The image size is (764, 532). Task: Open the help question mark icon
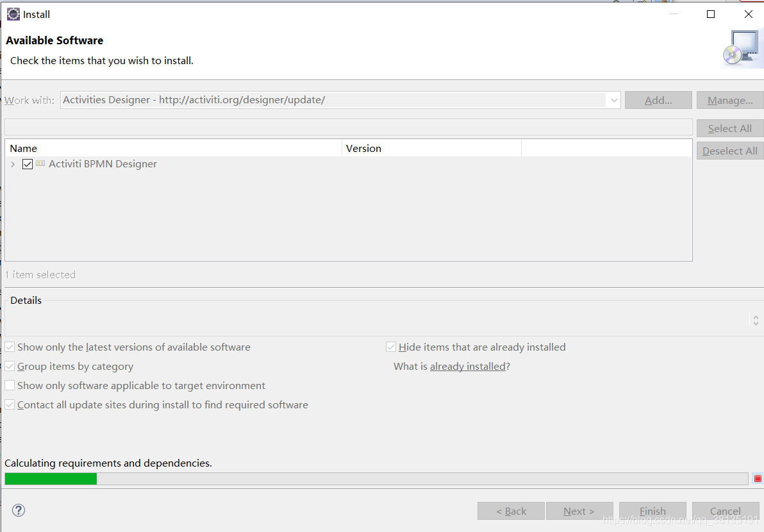coord(19,510)
